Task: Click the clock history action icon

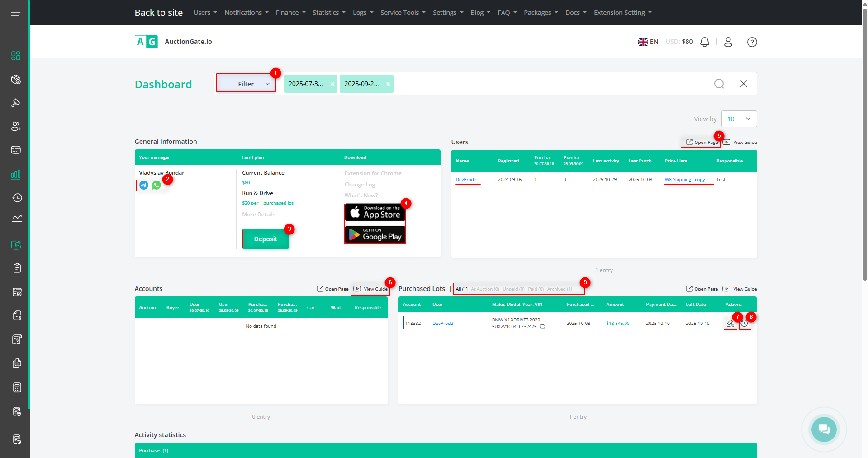Action: 745,324
